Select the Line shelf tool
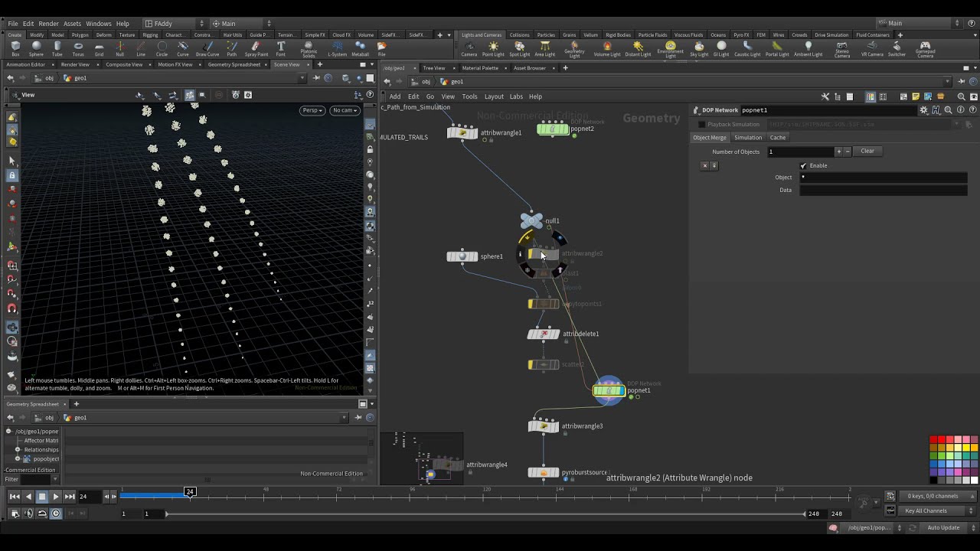 click(x=141, y=49)
